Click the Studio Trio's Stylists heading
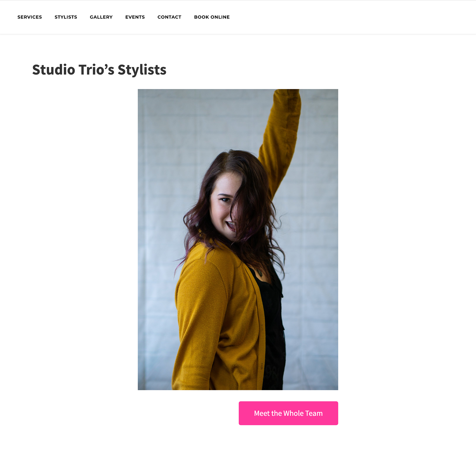 pos(99,70)
